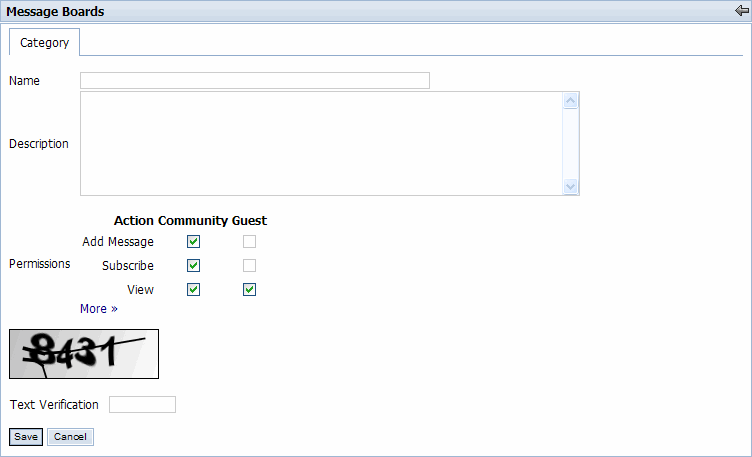Click the back arrow icon in header
The image size is (752, 457).
pyautogui.click(x=741, y=11)
